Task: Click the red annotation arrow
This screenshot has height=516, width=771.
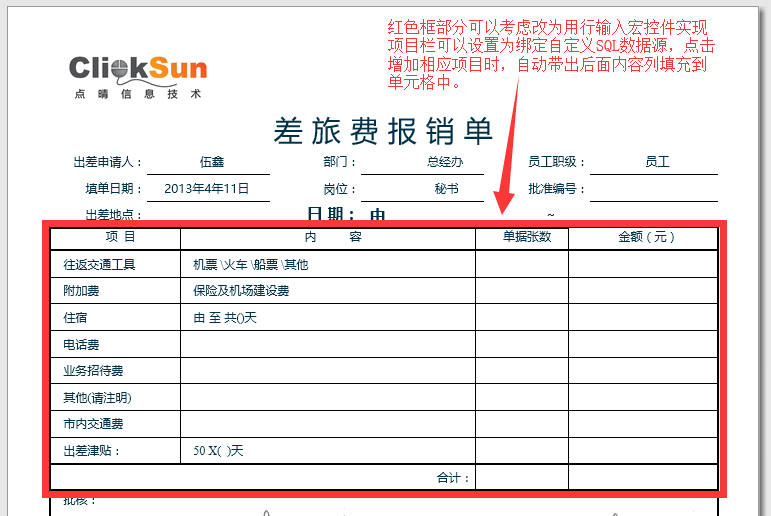Action: point(510,150)
